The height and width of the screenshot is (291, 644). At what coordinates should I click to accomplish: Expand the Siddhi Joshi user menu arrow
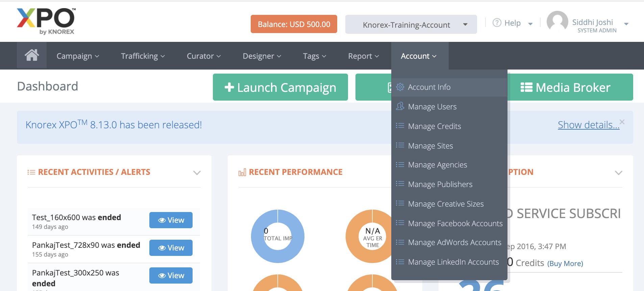click(x=626, y=24)
